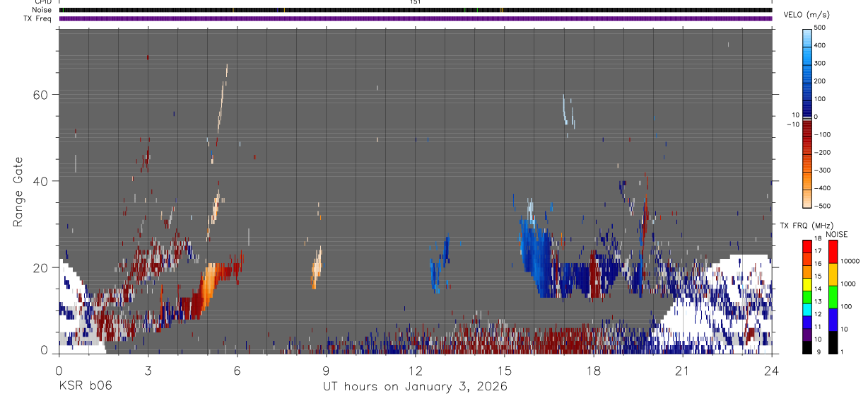
Task: Click the "151" CPID value at top
Action: click(416, 2)
